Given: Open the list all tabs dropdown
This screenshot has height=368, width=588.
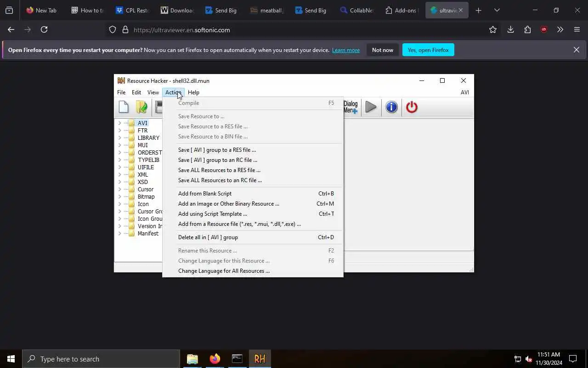Looking at the screenshot, I should tap(497, 10).
